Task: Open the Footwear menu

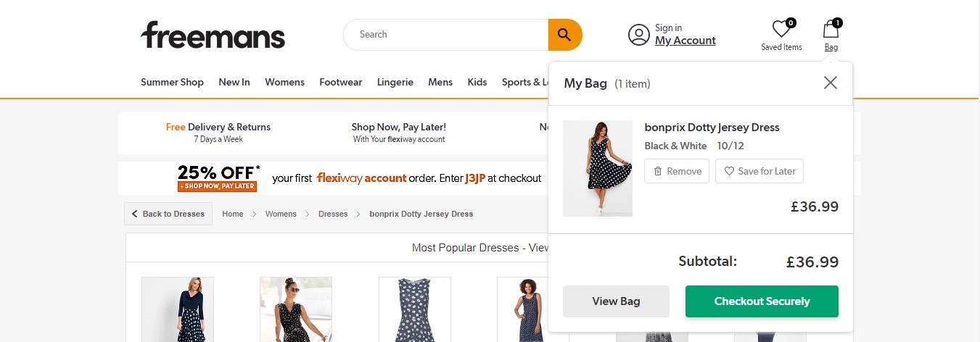Action: (340, 82)
